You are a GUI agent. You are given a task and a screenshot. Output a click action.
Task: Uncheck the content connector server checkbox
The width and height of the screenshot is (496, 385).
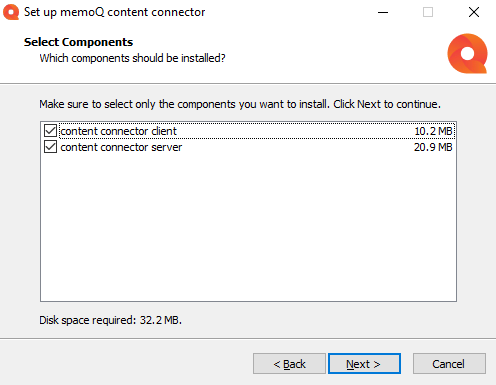point(50,147)
